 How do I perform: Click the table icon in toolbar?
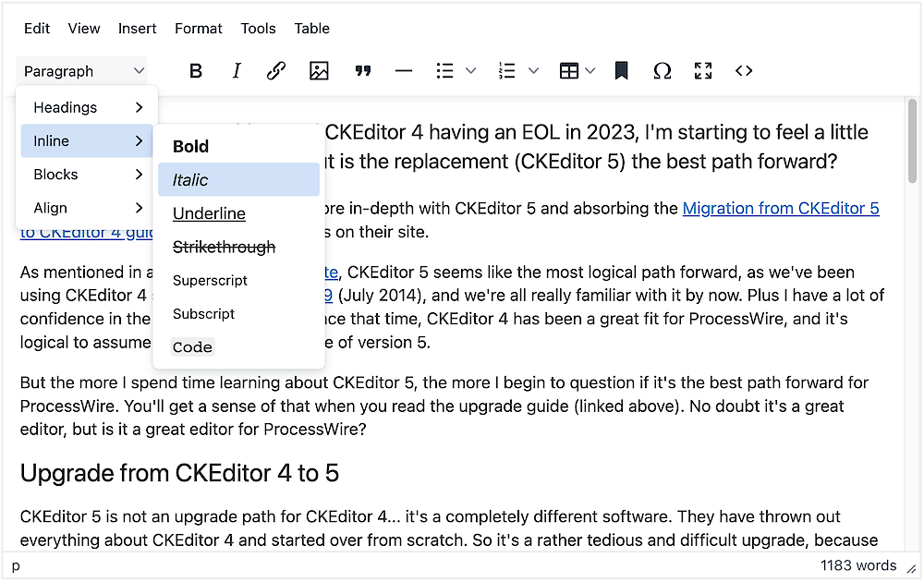pyautogui.click(x=568, y=71)
